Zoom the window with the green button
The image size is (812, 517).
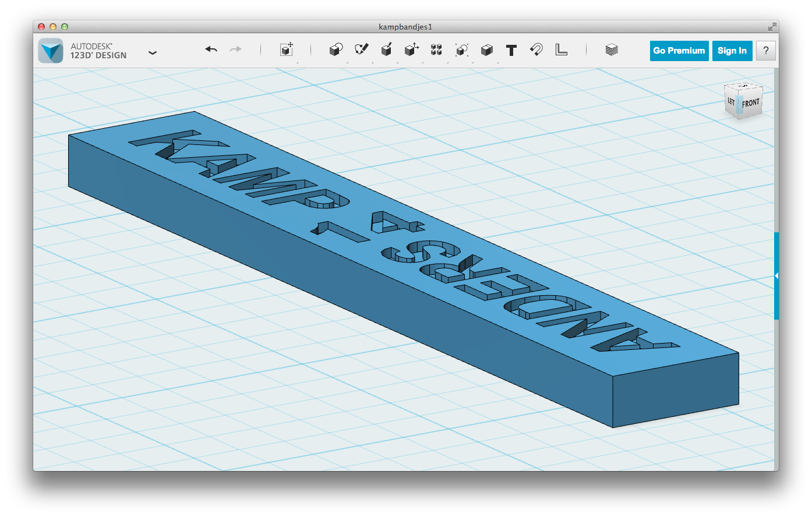[65, 27]
